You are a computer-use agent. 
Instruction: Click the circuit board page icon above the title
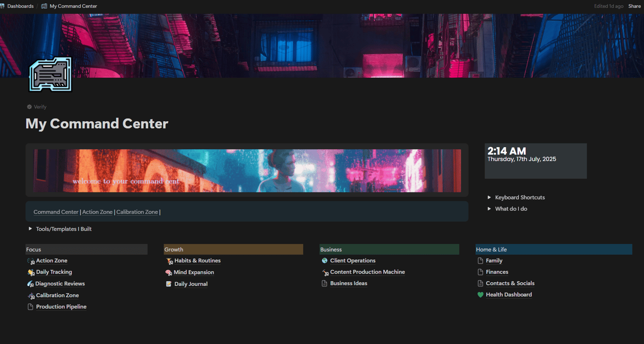[50, 74]
